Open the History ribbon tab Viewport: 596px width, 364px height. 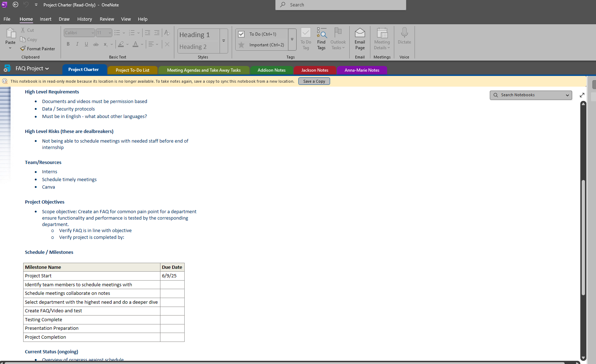tap(84, 19)
